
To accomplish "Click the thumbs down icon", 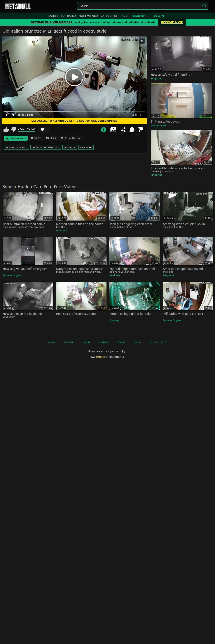I will pyautogui.click(x=14, y=130).
